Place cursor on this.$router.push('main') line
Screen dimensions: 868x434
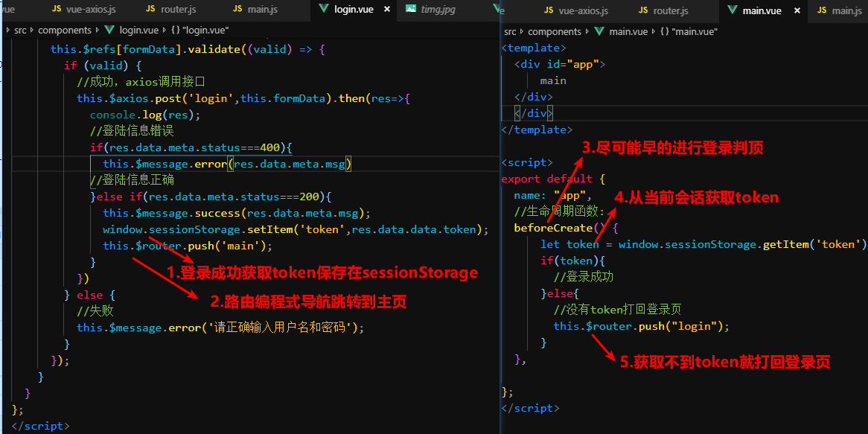coord(188,246)
